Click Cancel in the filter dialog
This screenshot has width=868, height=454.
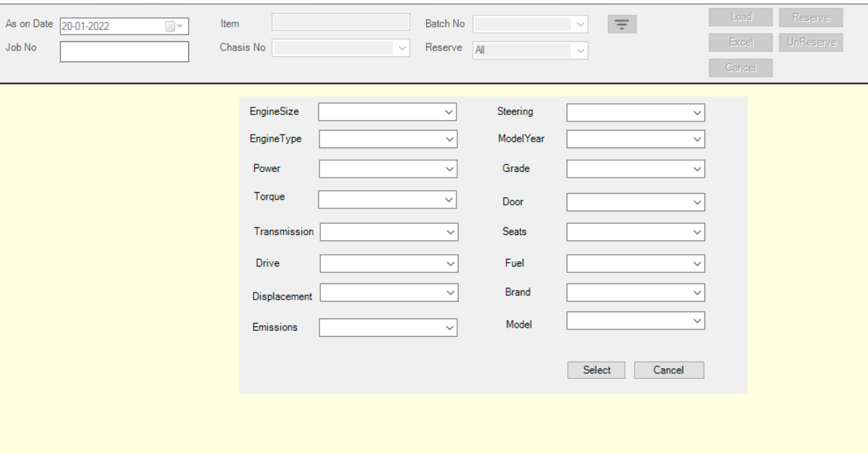[669, 370]
